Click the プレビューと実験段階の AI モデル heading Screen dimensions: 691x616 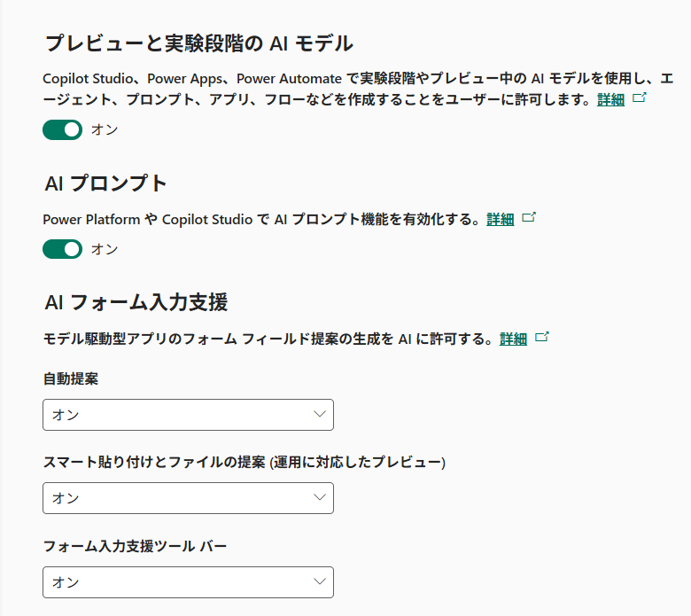point(198,43)
